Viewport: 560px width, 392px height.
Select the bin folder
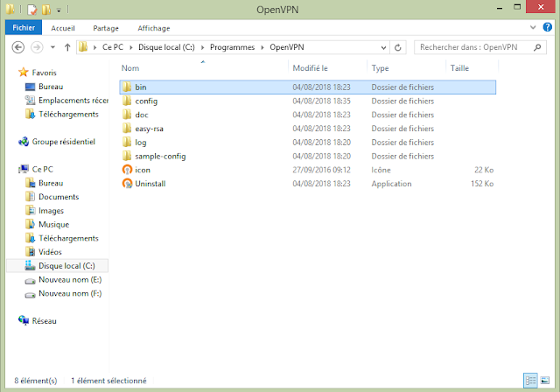point(307,87)
